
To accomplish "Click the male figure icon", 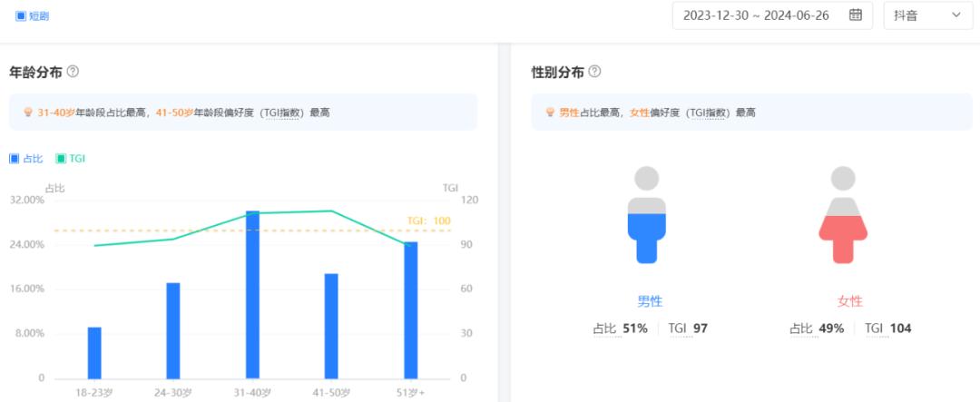I will click(646, 214).
